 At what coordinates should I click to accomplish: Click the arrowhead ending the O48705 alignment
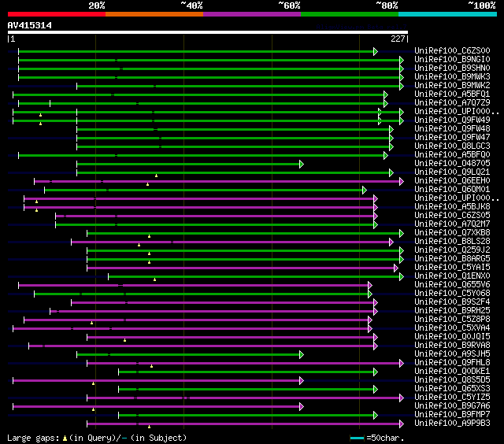point(302,165)
